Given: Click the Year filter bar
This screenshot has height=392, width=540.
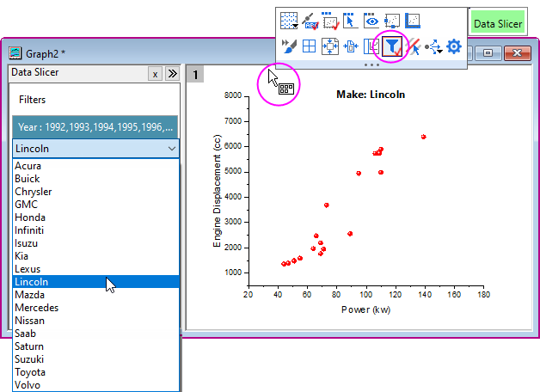Looking at the screenshot, I should (x=95, y=127).
